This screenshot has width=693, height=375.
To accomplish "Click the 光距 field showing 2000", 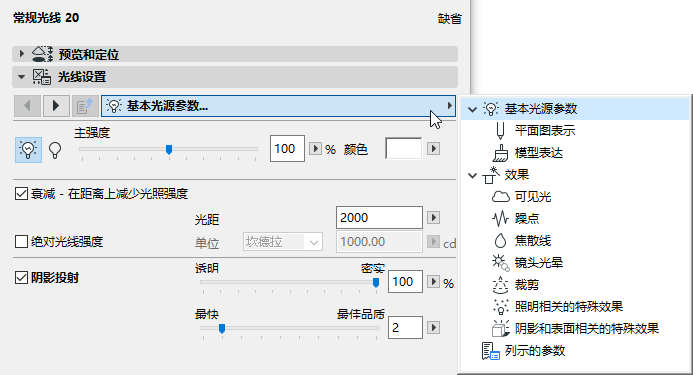I will point(379,218).
